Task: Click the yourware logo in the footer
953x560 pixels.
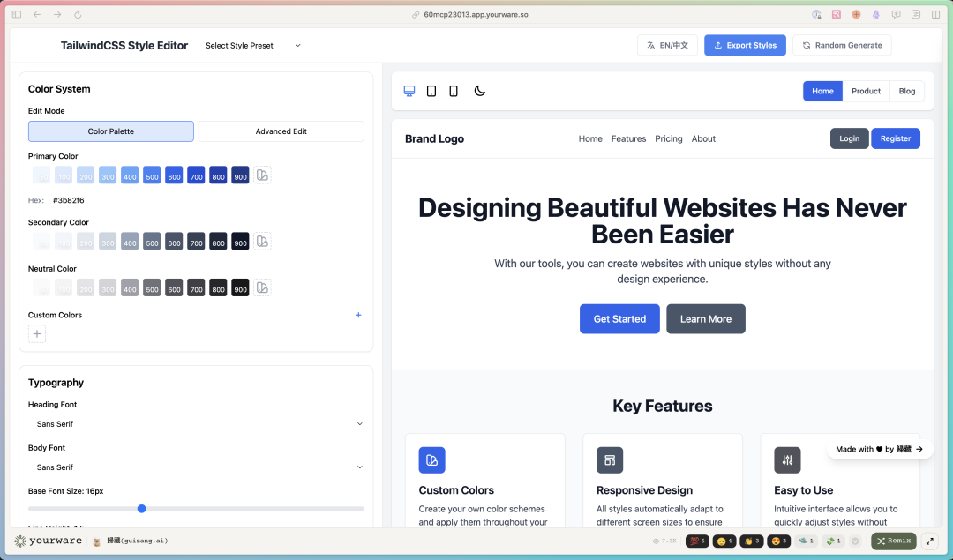Action: [48, 541]
